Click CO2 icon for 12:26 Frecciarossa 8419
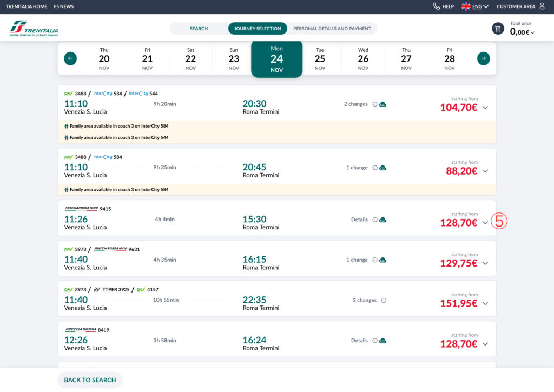This screenshot has height=392, width=554. point(382,341)
